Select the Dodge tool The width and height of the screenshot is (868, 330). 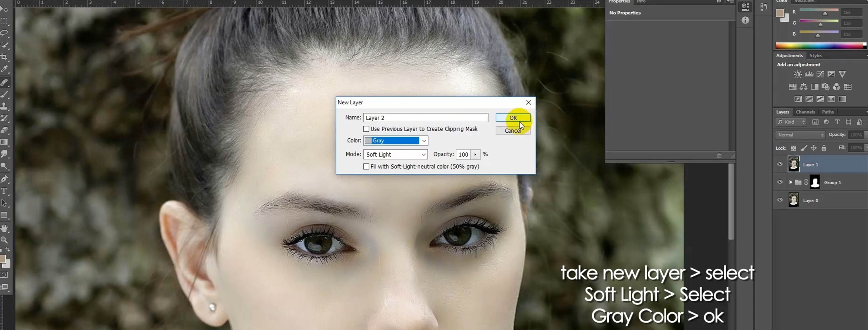[4, 166]
